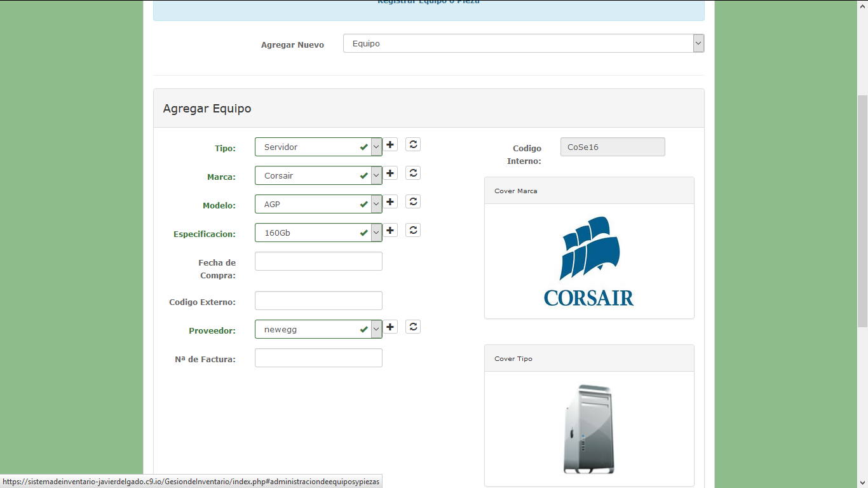Screen dimensions: 868x488
Task: Click the Codigo Interno field with CoSe16
Action: click(x=613, y=147)
